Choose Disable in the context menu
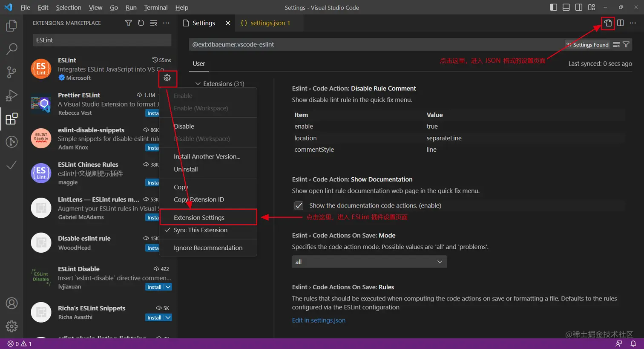This screenshot has height=349, width=644. [208, 126]
